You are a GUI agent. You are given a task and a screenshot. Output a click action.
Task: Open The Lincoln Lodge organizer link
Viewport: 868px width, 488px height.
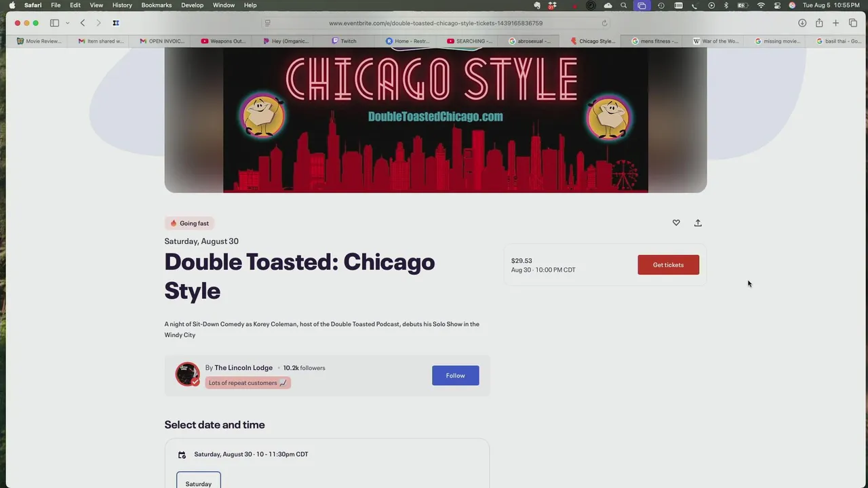pos(243,368)
